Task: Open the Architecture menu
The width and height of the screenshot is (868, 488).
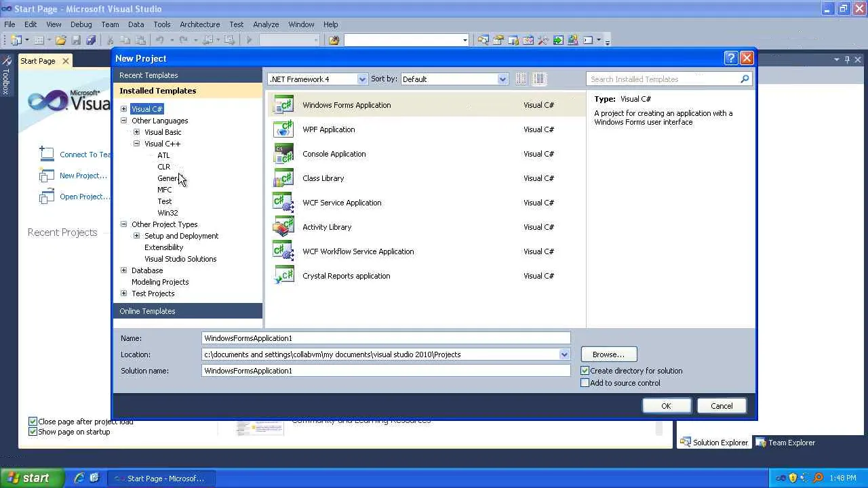Action: click(199, 24)
